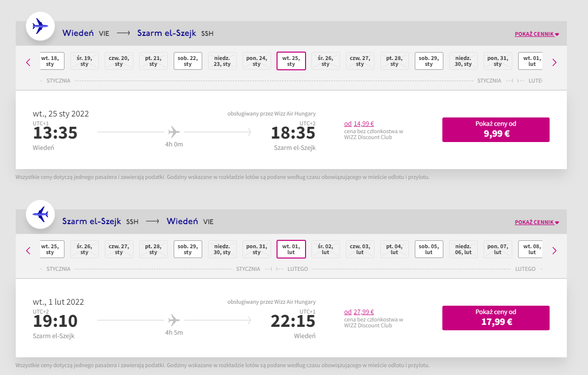Viewport: 588px width, 375px height.
Task: Click the outbound flight airplane logo icon
Action: (40, 26)
